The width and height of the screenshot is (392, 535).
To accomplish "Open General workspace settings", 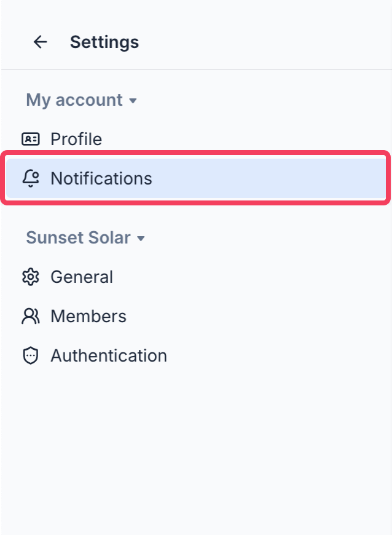I will (x=81, y=277).
